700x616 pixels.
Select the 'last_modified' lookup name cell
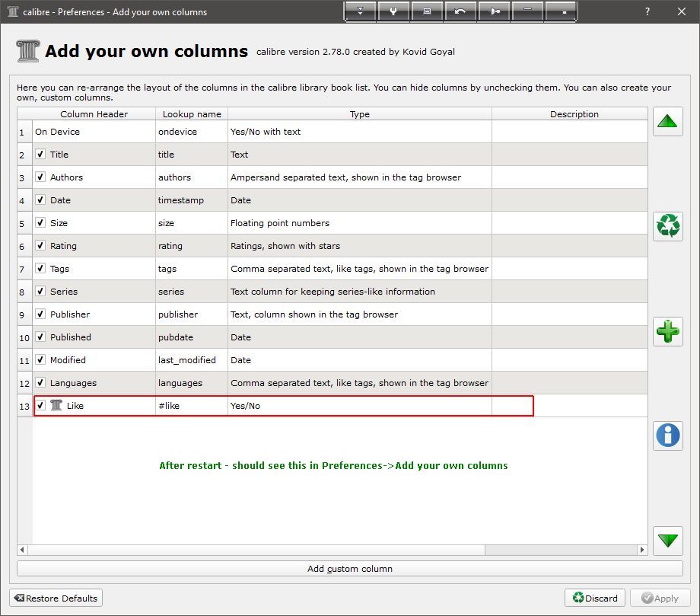coord(192,360)
